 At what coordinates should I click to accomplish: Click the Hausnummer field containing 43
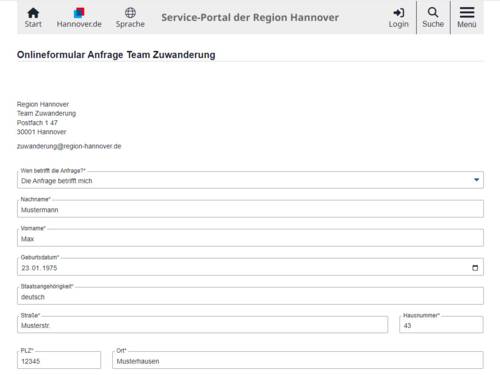point(441,325)
